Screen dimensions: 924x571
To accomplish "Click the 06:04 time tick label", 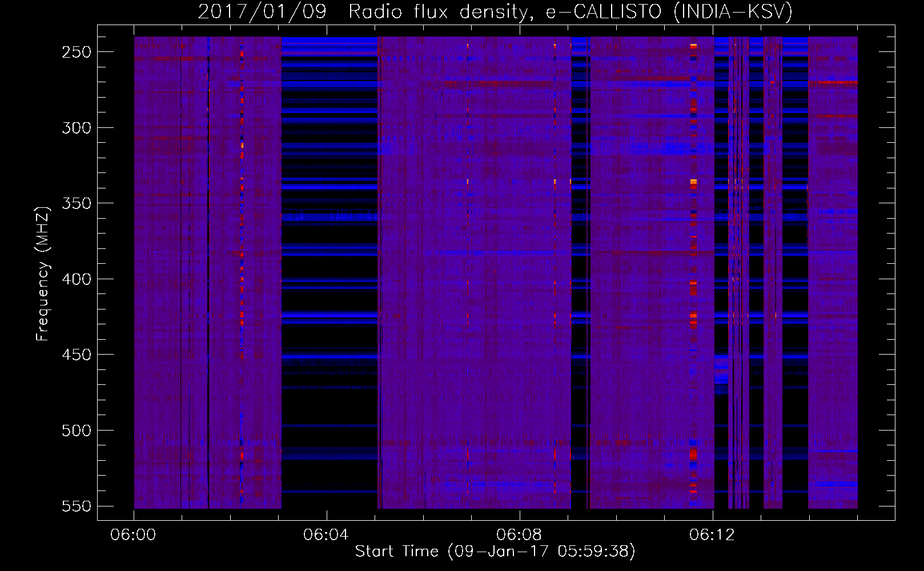I will coord(326,535).
